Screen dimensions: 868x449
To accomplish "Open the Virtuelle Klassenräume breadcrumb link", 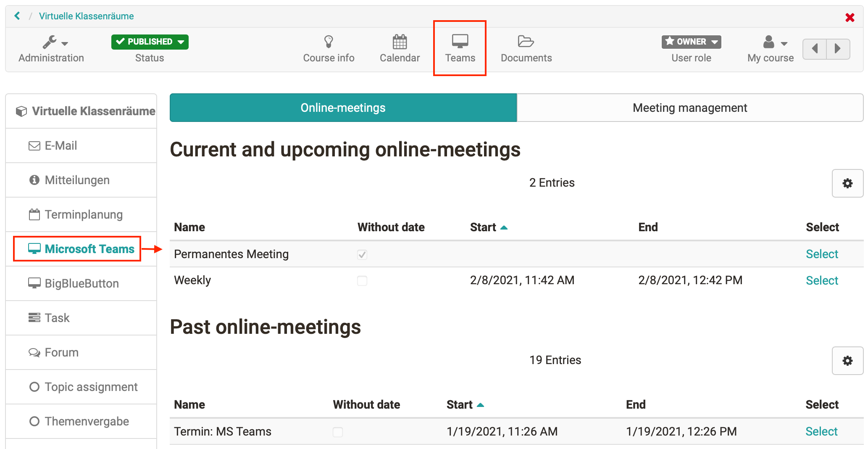I will coord(86,16).
